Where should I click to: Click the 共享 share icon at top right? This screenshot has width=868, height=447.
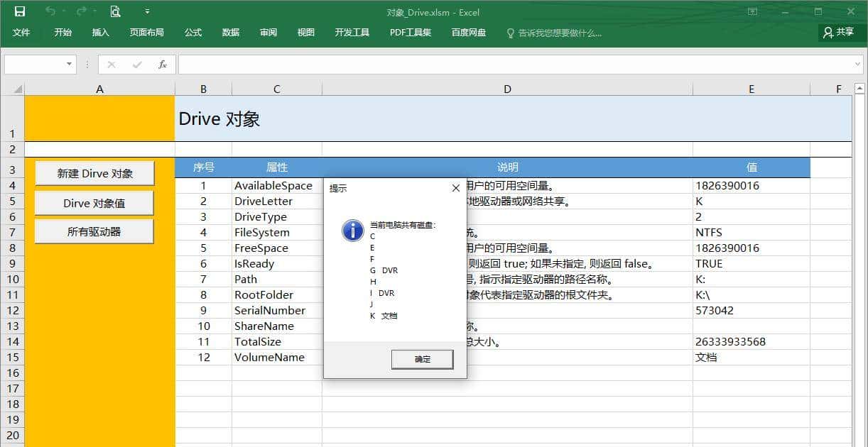[838, 32]
